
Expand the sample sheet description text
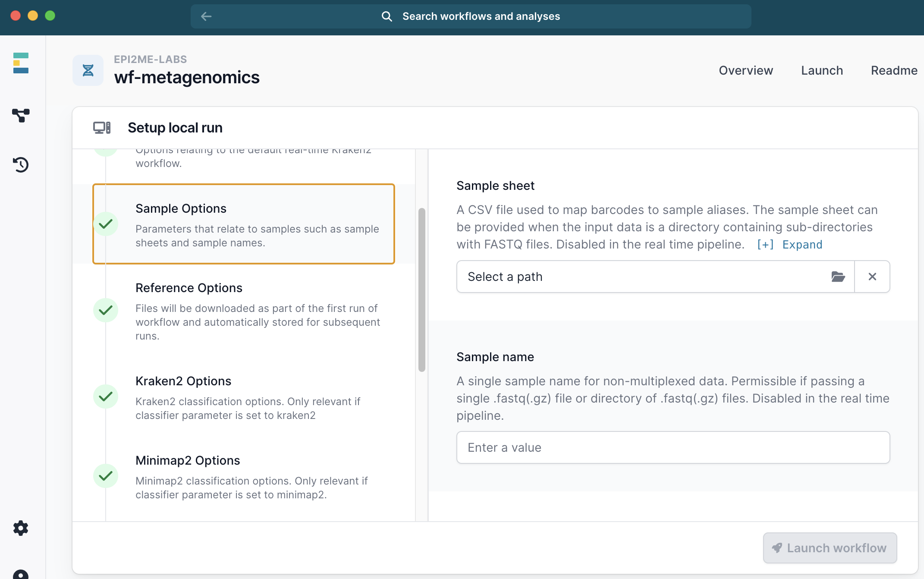802,244
